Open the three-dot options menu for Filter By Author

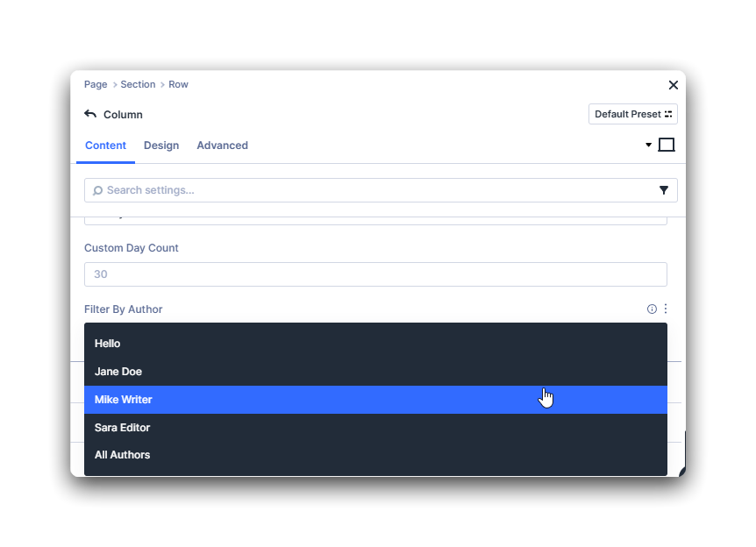pos(665,309)
